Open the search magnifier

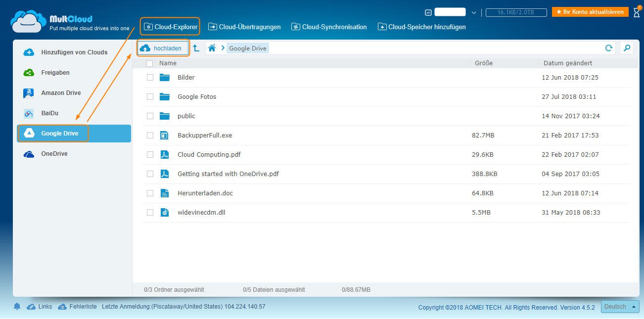click(x=627, y=48)
